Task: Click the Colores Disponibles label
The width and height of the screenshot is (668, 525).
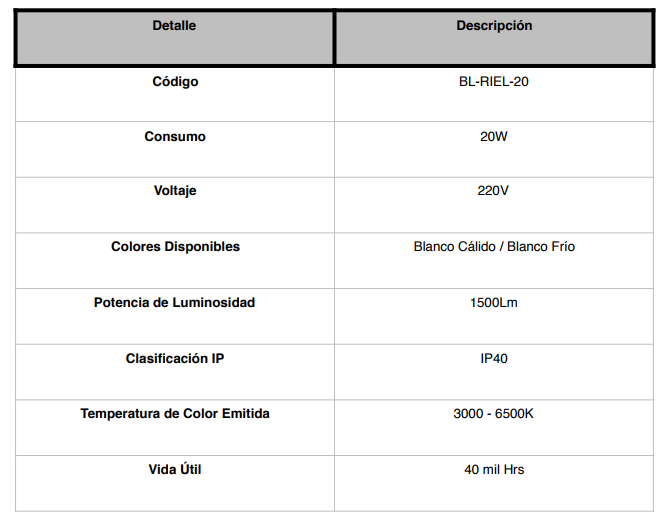Action: tap(175, 246)
